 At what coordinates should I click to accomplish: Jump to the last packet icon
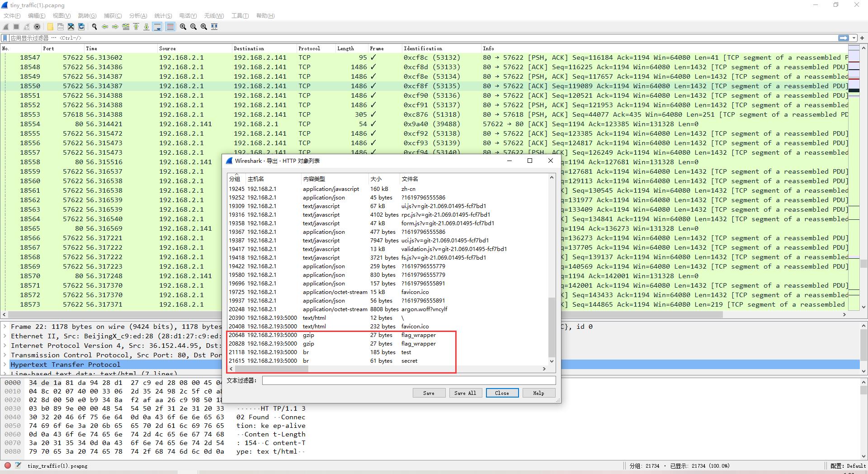(x=146, y=27)
